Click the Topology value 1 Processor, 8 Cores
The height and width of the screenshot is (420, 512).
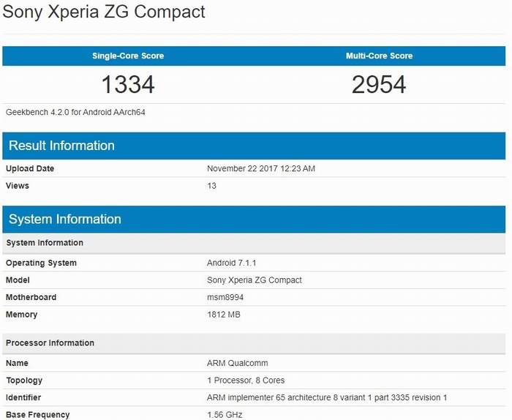(246, 380)
